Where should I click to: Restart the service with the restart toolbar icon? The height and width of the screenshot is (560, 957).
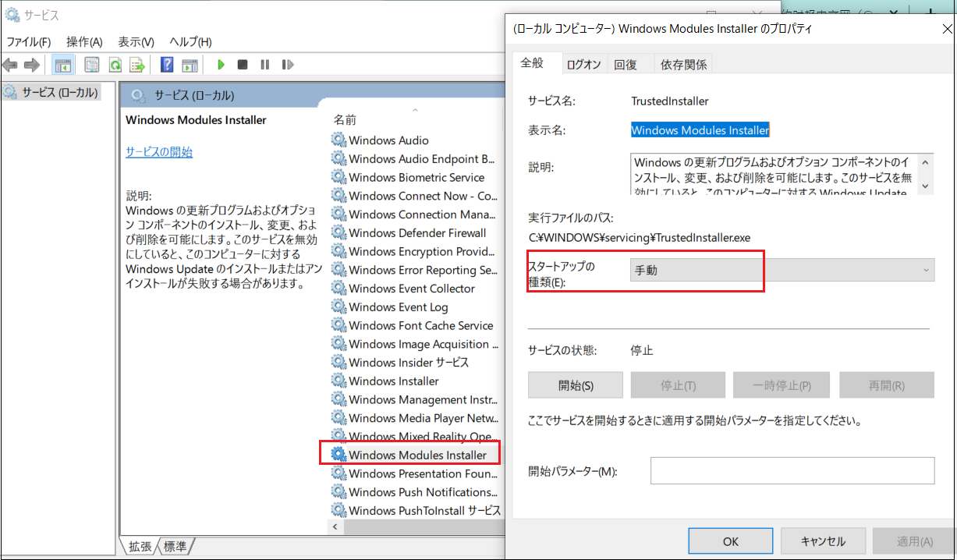tap(288, 65)
